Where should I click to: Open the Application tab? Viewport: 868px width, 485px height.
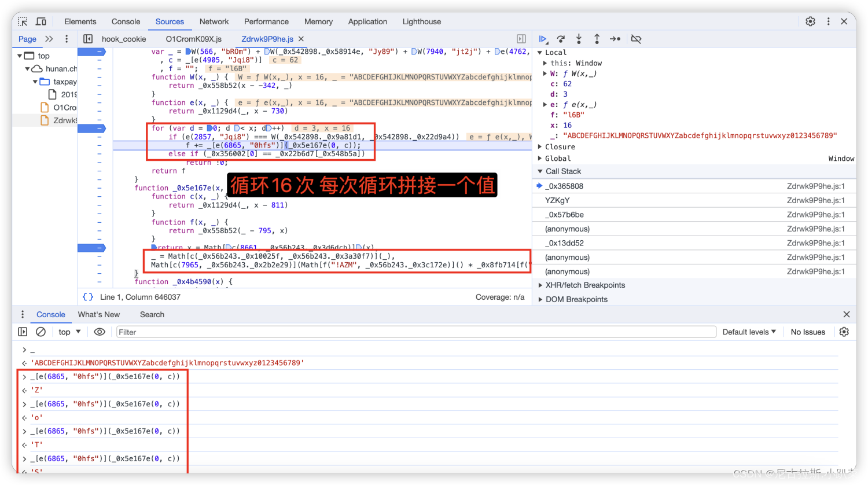coord(367,21)
